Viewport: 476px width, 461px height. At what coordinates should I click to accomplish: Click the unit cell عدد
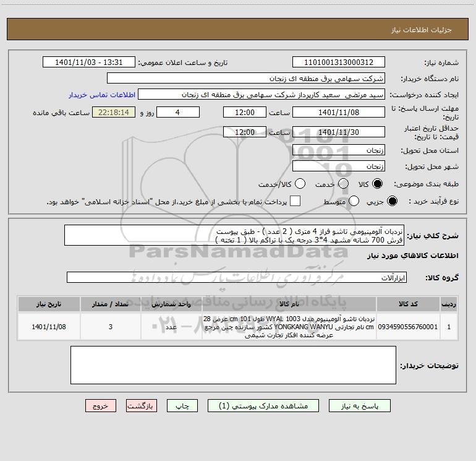171,327
